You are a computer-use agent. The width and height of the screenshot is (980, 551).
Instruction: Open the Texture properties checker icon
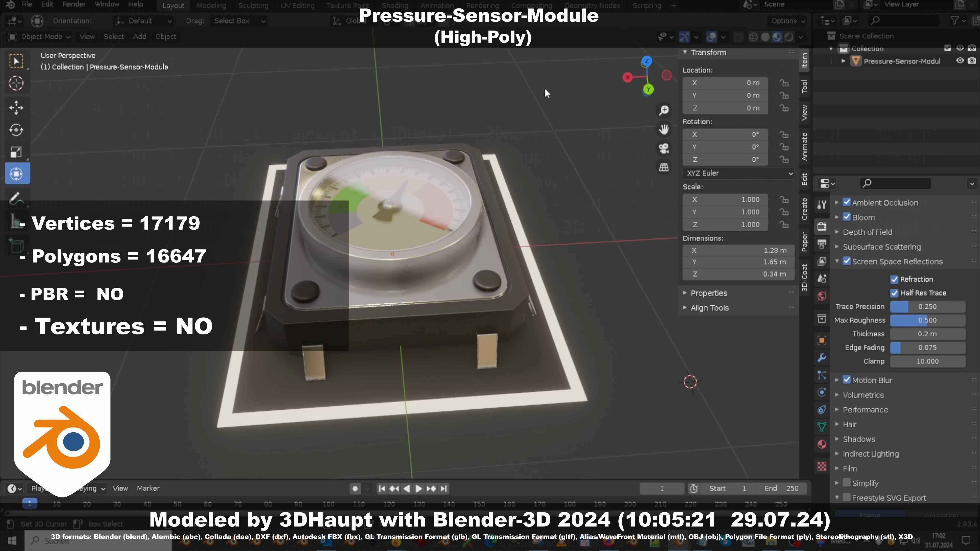point(822,466)
